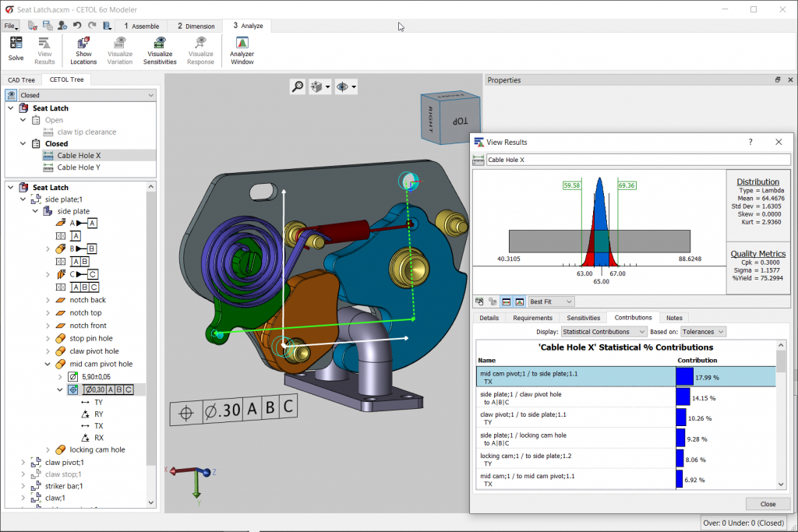798x532 pixels.
Task: Toggle the histogram display in View Results
Action: point(506,301)
